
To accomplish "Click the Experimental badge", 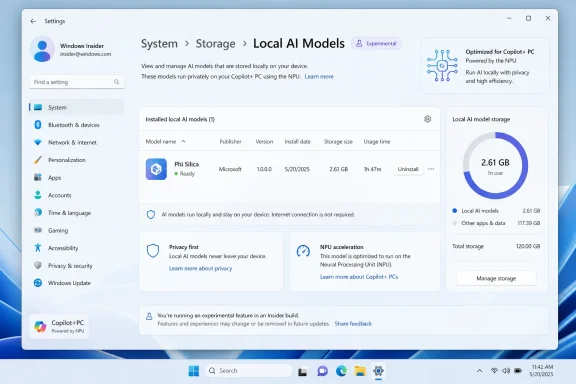I will (376, 43).
